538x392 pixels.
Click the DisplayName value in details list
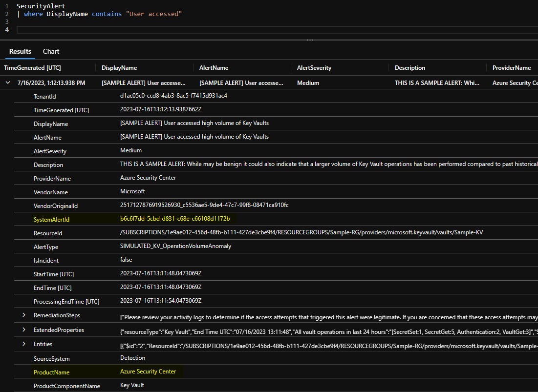click(x=194, y=123)
